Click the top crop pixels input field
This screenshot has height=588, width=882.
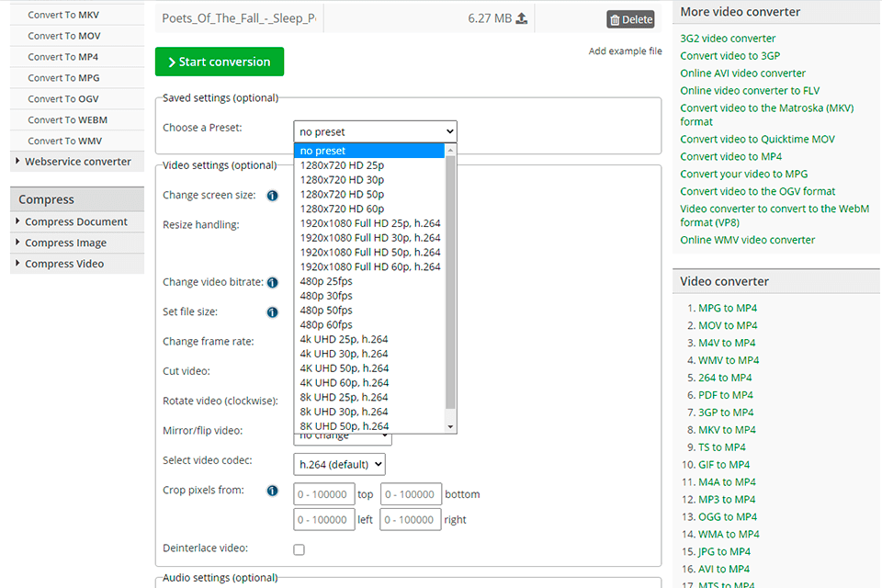click(x=324, y=493)
